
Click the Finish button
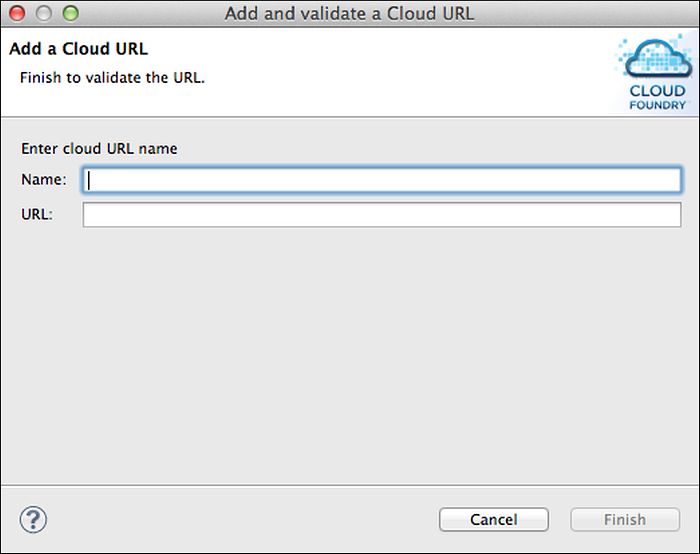pos(625,520)
